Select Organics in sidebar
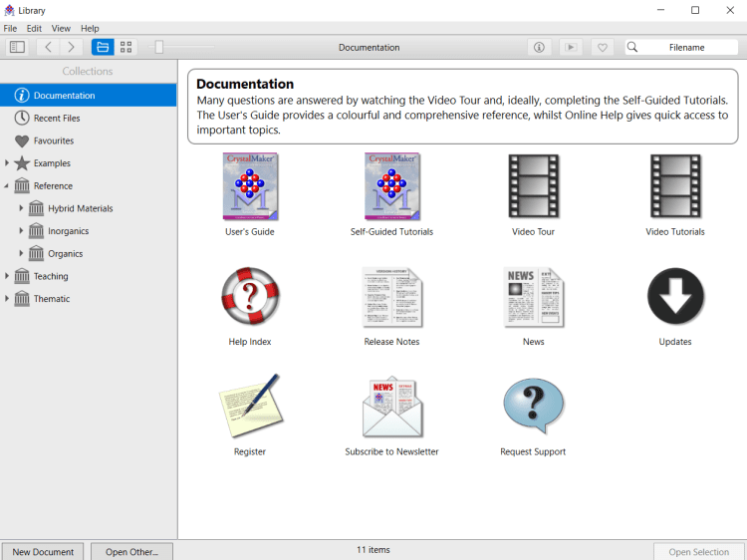The height and width of the screenshot is (560, 747). (89, 253)
